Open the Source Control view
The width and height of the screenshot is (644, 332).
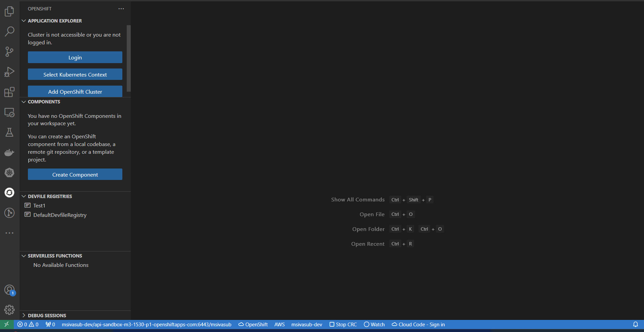(9, 52)
